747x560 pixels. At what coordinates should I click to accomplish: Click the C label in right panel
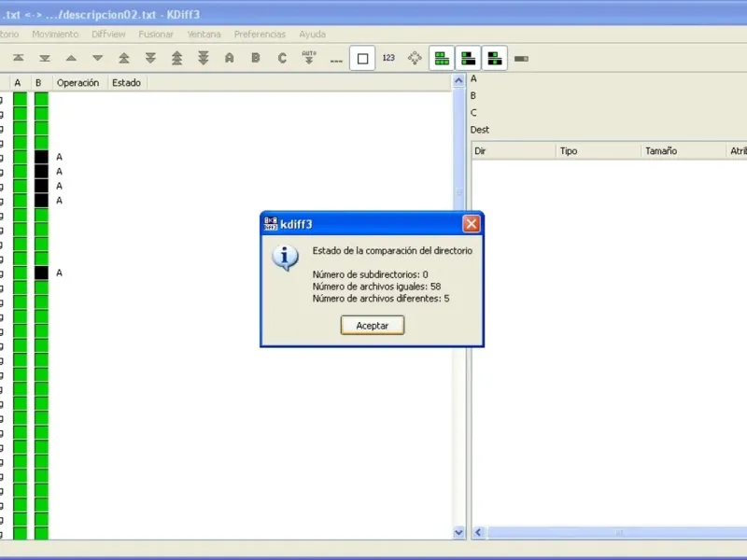[473, 112]
